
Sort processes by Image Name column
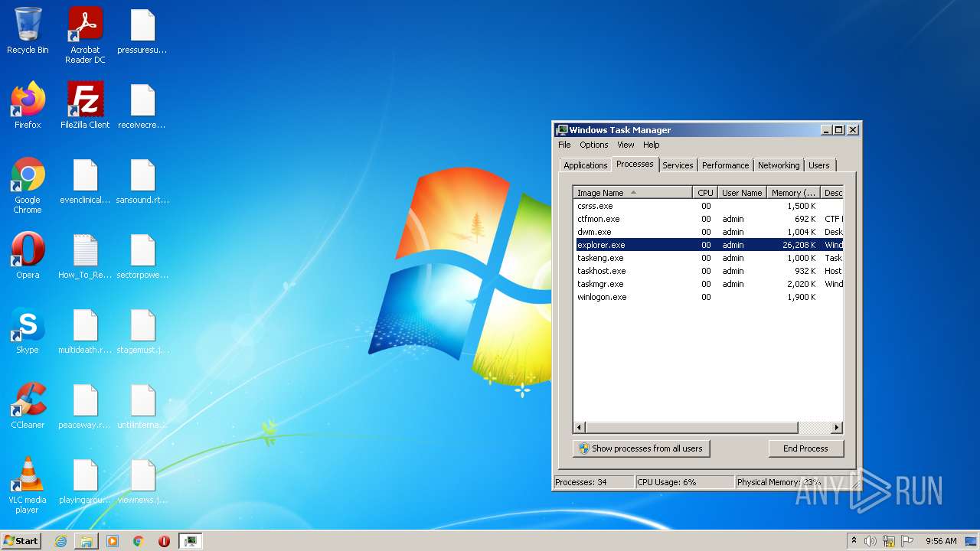pos(632,193)
